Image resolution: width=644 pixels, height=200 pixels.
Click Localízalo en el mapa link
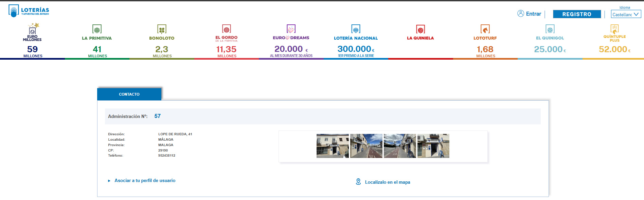[x=388, y=182]
